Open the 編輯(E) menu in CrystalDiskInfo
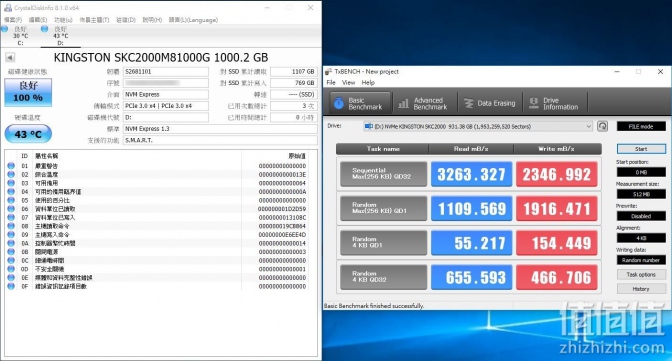The image size is (672, 361). (38, 20)
